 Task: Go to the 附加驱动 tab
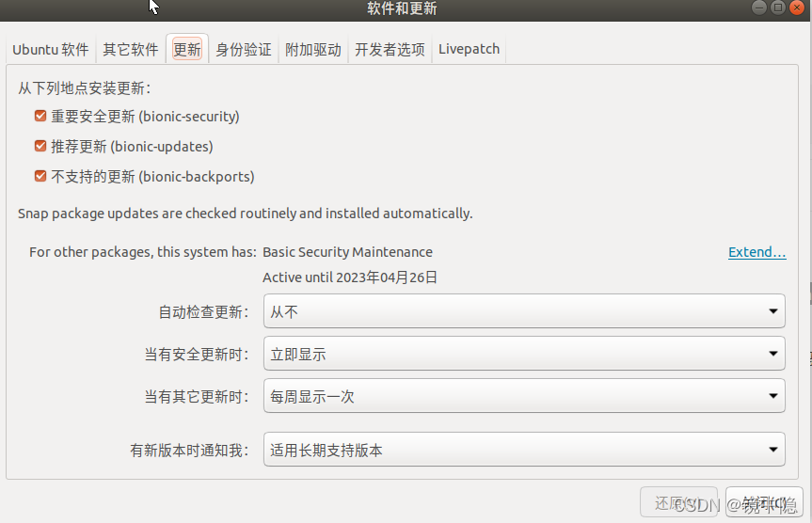[313, 49]
